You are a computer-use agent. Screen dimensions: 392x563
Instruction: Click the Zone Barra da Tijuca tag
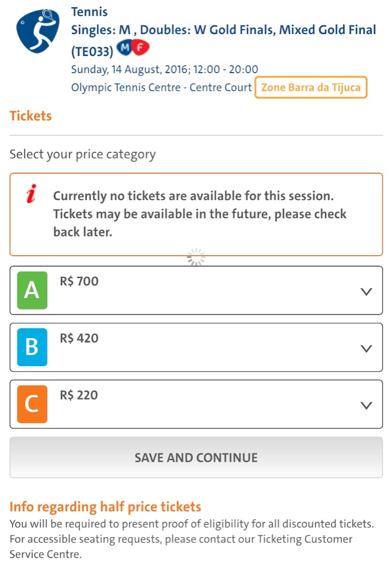pyautogui.click(x=311, y=87)
